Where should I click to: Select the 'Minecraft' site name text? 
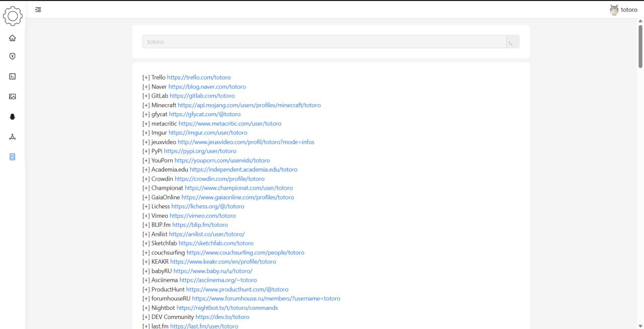click(x=164, y=105)
